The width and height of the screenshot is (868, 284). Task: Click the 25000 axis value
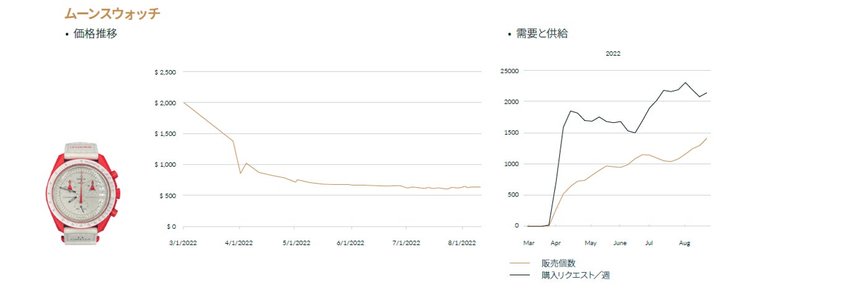510,71
